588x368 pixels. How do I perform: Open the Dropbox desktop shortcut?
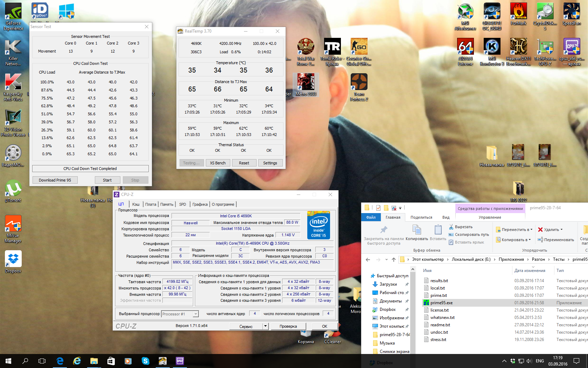tap(13, 262)
